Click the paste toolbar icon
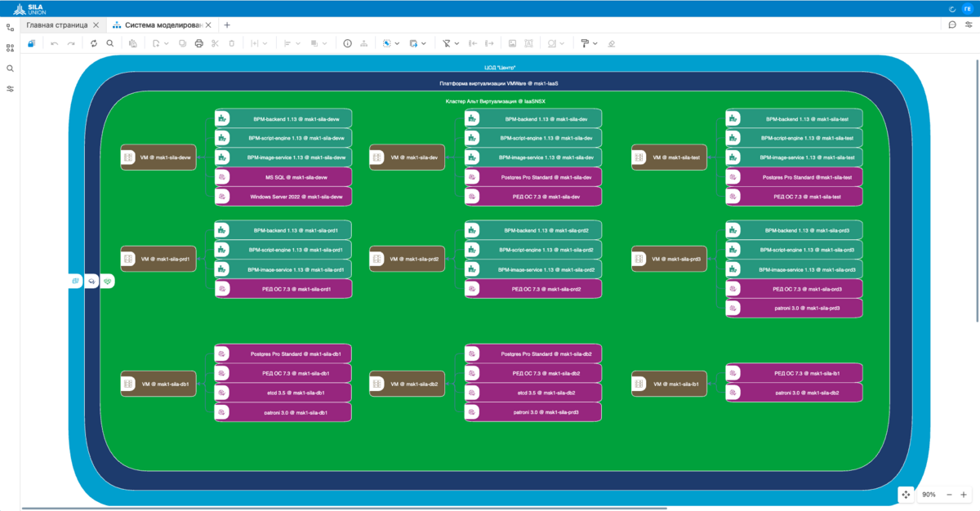This screenshot has width=980, height=511. coord(133,43)
